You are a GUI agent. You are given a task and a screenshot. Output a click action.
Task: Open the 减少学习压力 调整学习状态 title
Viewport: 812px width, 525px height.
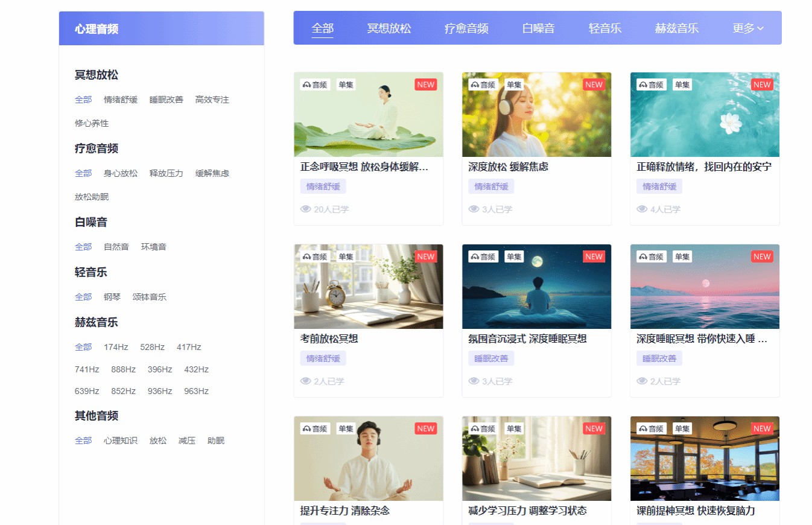pyautogui.click(x=527, y=511)
